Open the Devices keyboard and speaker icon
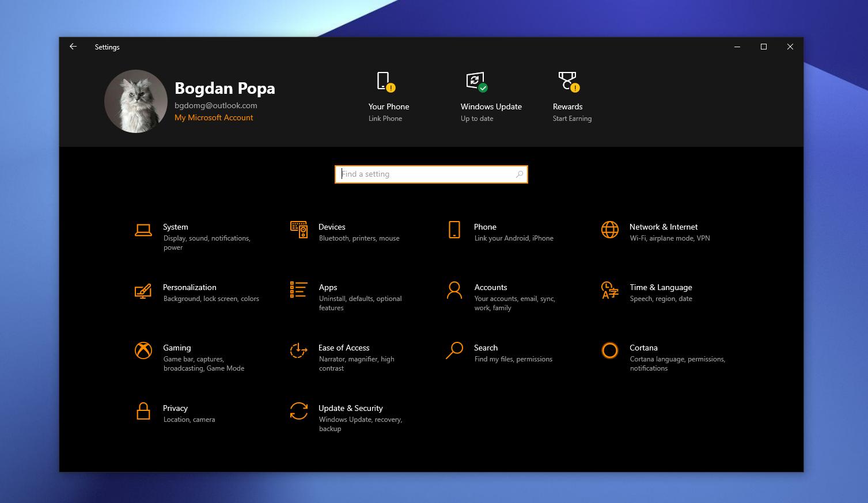This screenshot has width=868, height=503. (299, 230)
